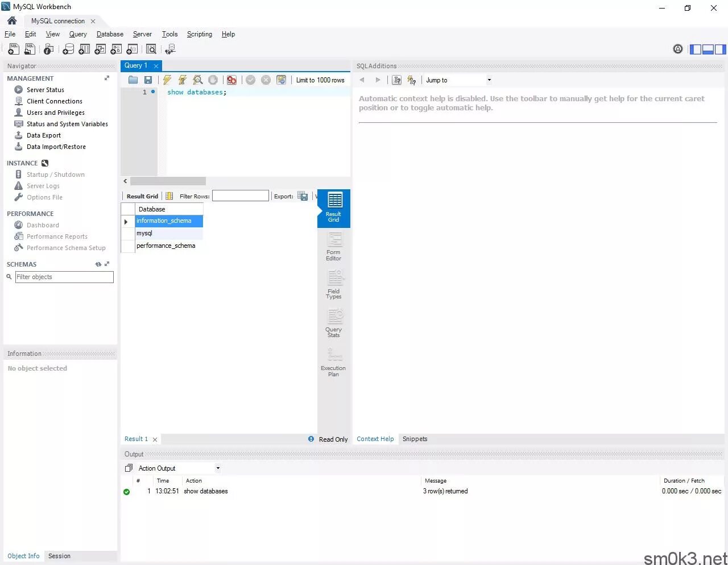Open the Query Stats panel
Viewport: 728px width, 565px height.
pos(333,323)
